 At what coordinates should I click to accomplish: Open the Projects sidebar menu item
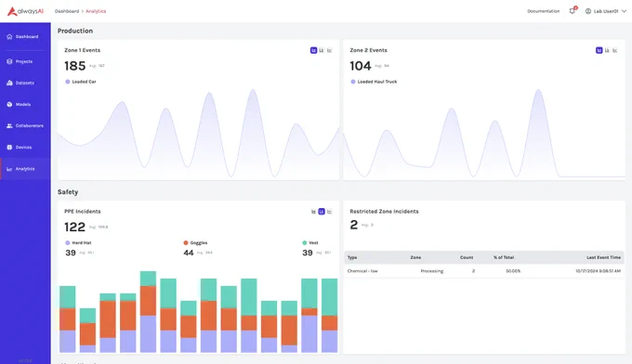pyautogui.click(x=25, y=61)
